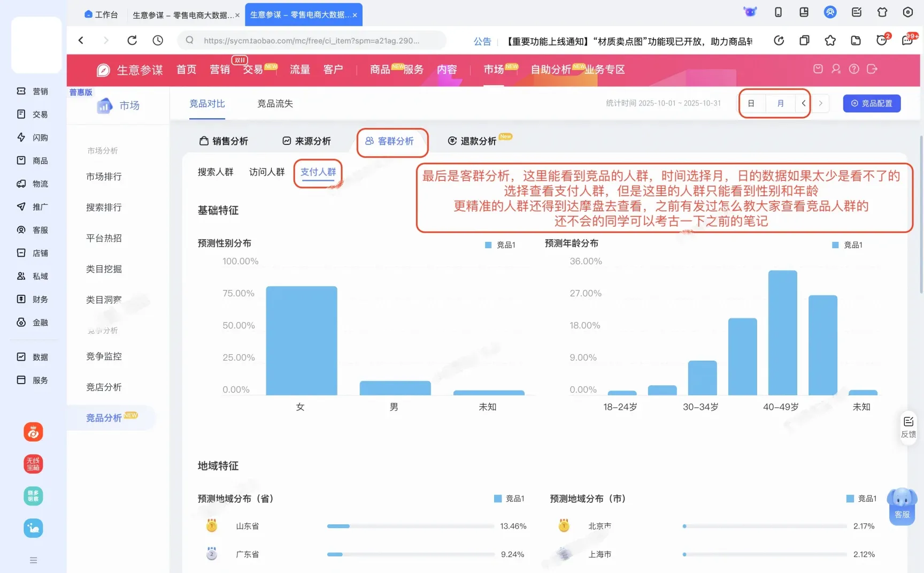Open the cat icon with badge 2

coord(882,40)
